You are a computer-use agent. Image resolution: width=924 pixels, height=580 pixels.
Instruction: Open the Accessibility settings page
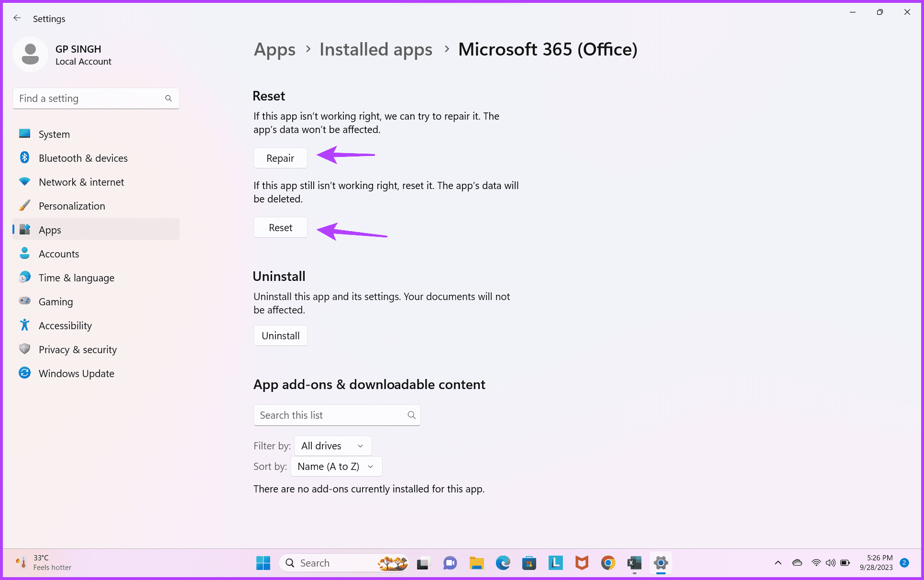click(x=65, y=326)
